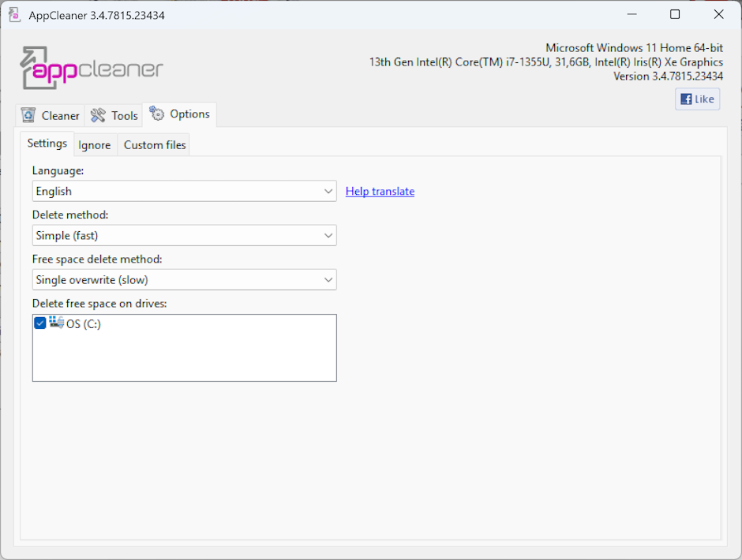Switch to the Ignore tab
The image size is (742, 560).
coord(94,145)
